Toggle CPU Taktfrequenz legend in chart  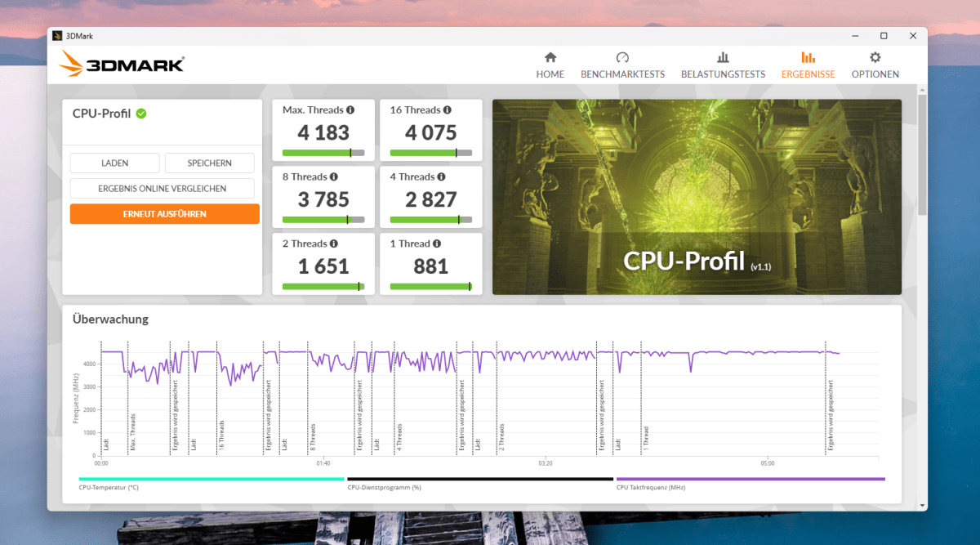click(x=751, y=483)
